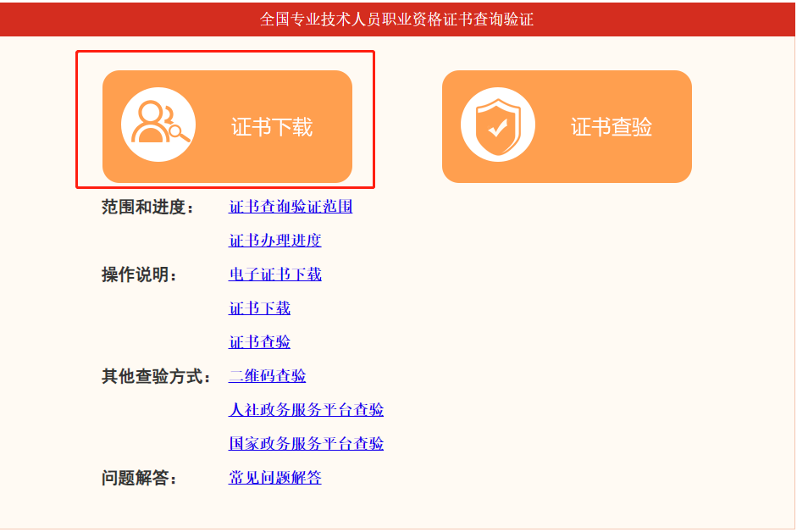
Task: Open the 国家政务服务平台查验 link
Action: click(306, 444)
